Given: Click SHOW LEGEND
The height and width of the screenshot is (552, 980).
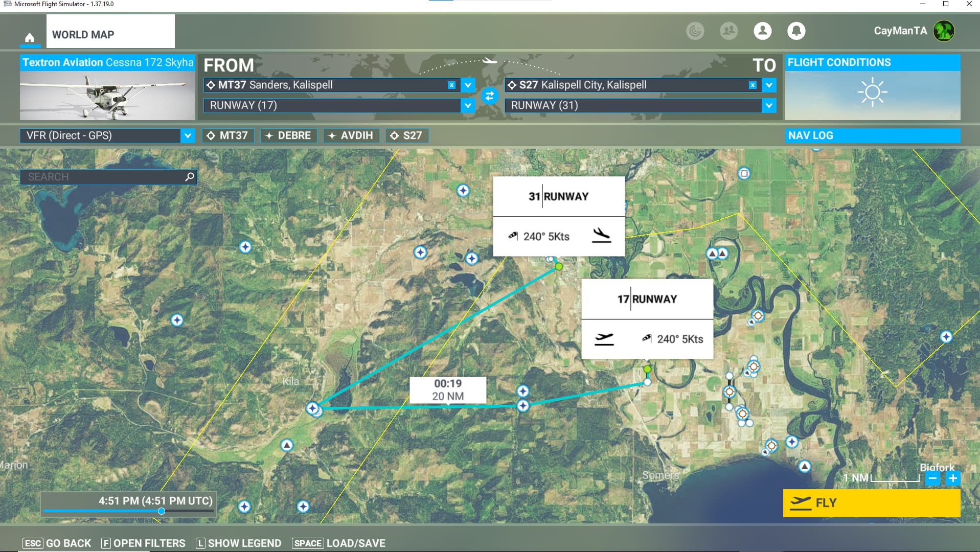Looking at the screenshot, I should pyautogui.click(x=239, y=543).
